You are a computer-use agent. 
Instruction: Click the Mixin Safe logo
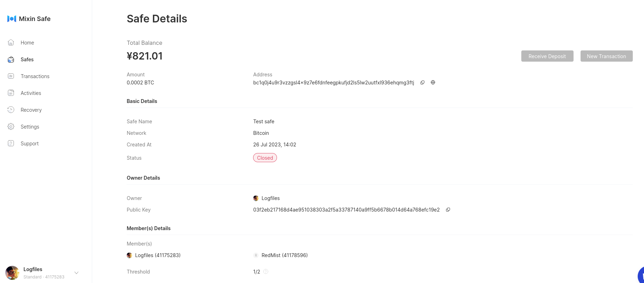coord(12,19)
